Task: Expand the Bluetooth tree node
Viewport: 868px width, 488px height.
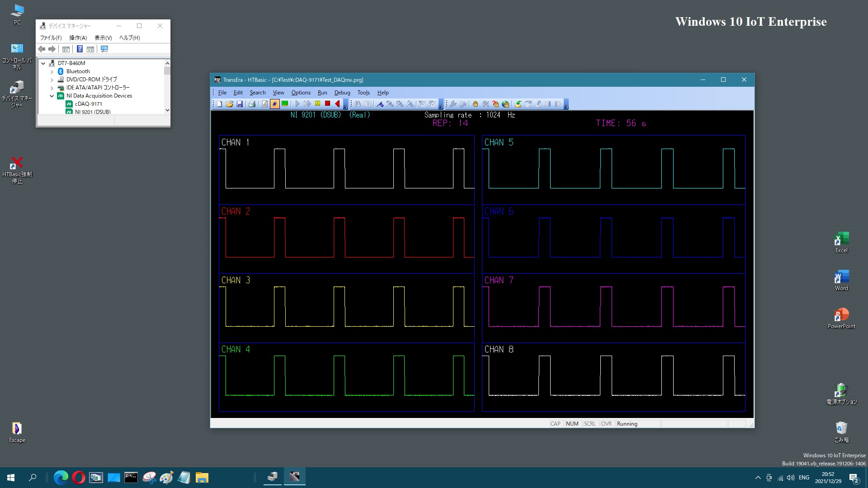Action: [52, 71]
